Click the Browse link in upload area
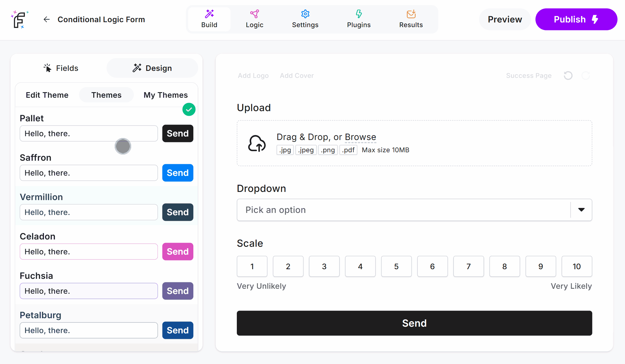Viewport: 625px width, 364px height. click(360, 137)
